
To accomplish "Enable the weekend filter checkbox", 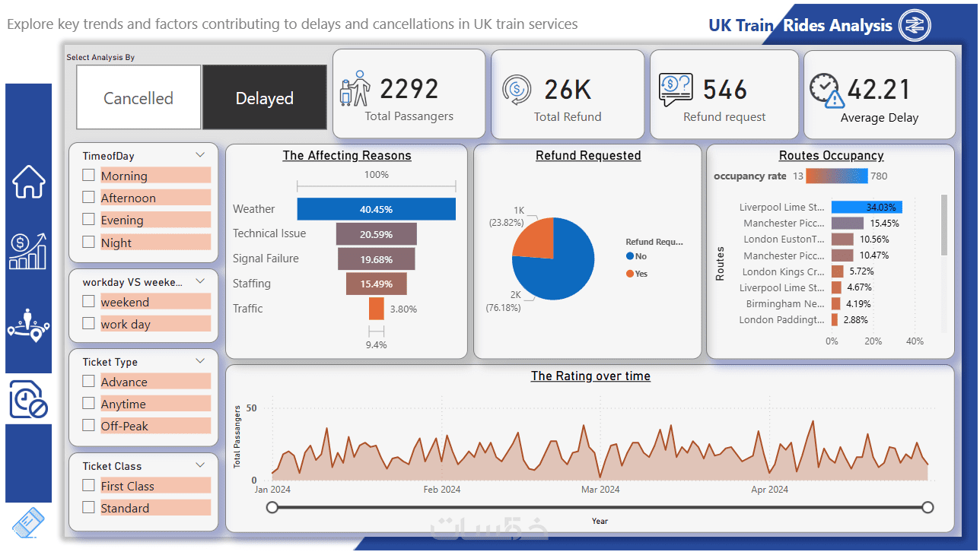I will click(x=89, y=301).
